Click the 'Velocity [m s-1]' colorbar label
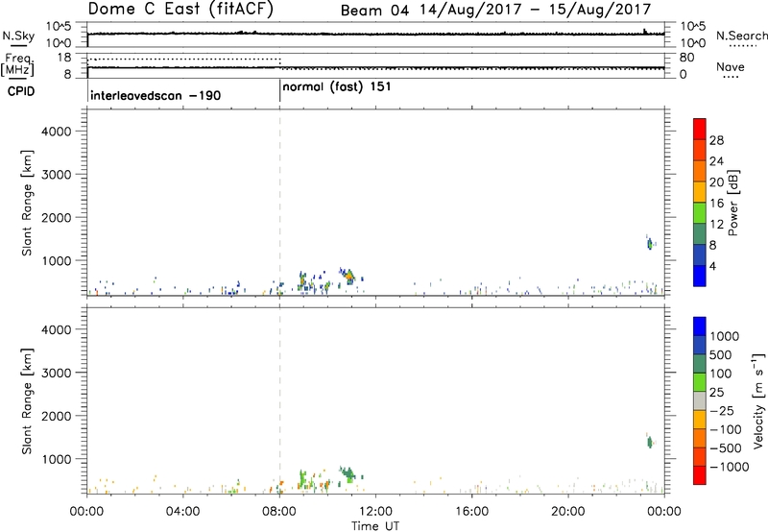 pos(758,400)
